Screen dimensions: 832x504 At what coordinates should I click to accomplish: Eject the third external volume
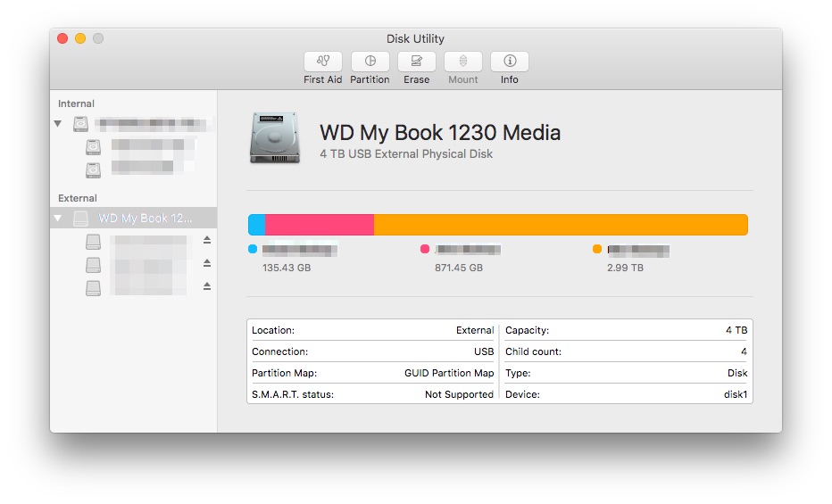(x=207, y=286)
